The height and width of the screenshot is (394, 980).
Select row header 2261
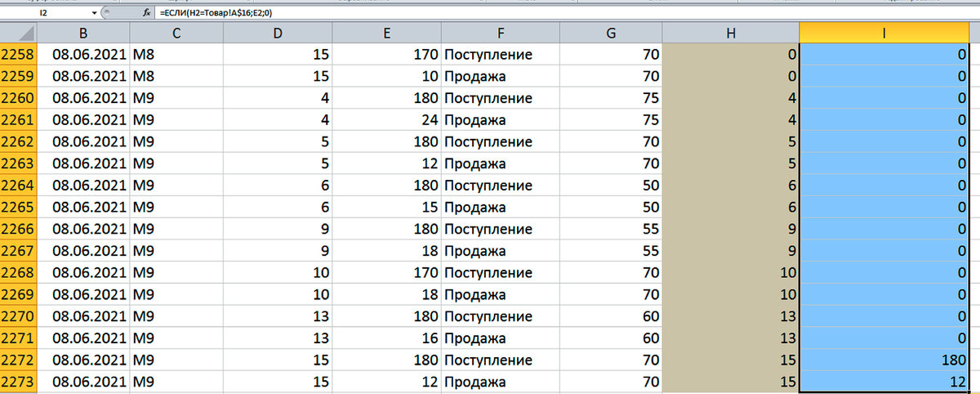[x=18, y=120]
